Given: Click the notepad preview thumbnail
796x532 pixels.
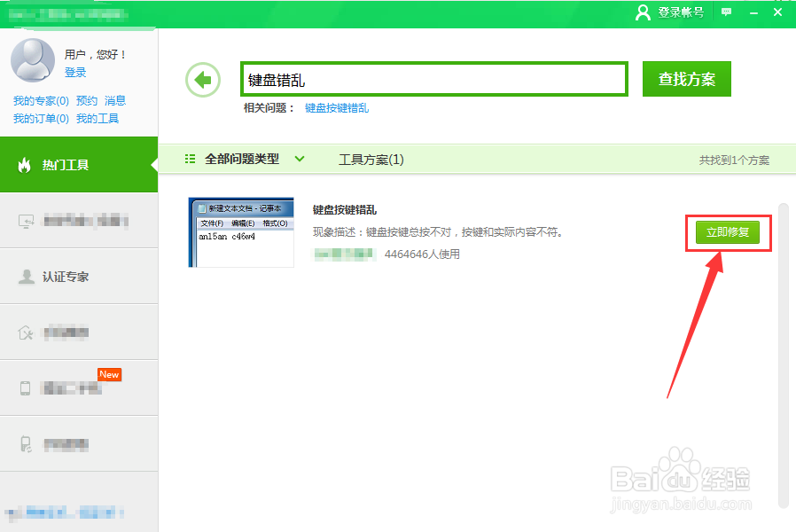Looking at the screenshot, I should [x=240, y=233].
